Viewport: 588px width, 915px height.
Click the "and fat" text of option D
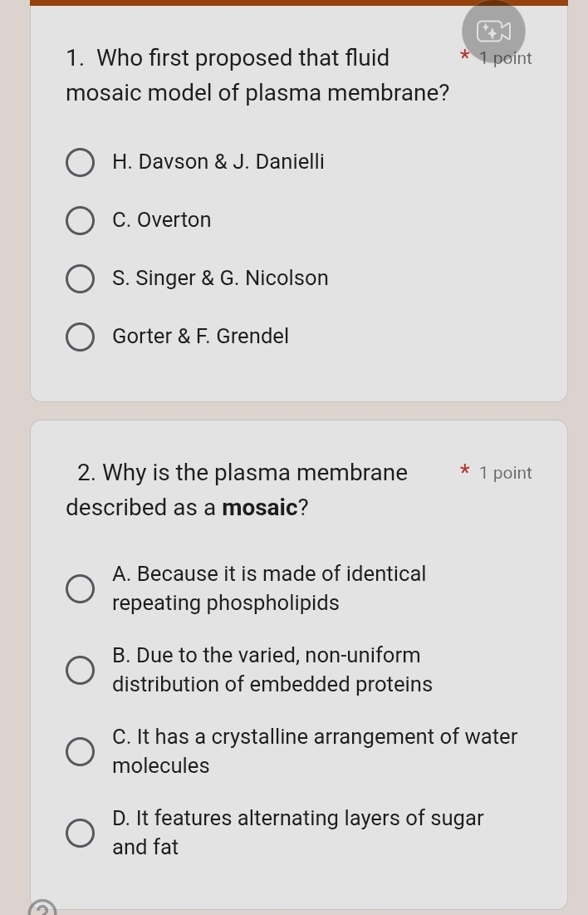tap(145, 847)
